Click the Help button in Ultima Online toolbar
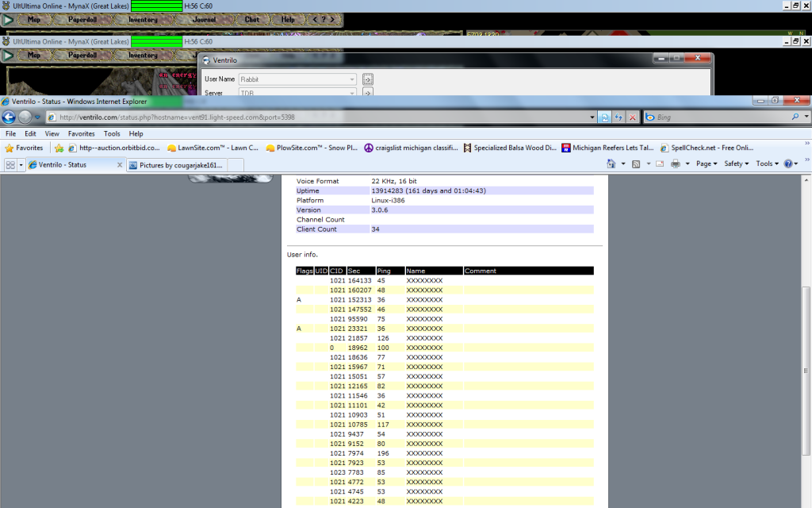 coord(288,20)
